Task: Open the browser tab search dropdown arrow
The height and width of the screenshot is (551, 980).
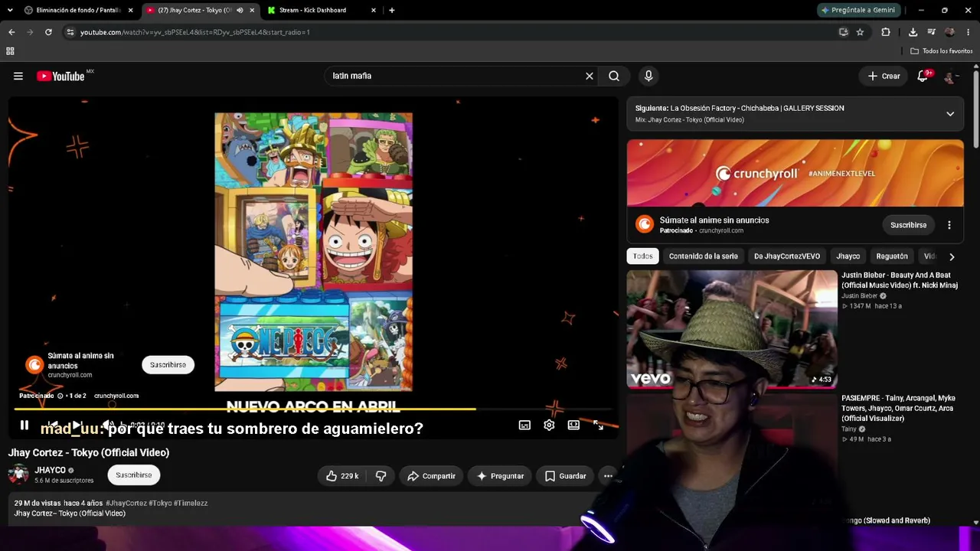Action: pos(10,10)
